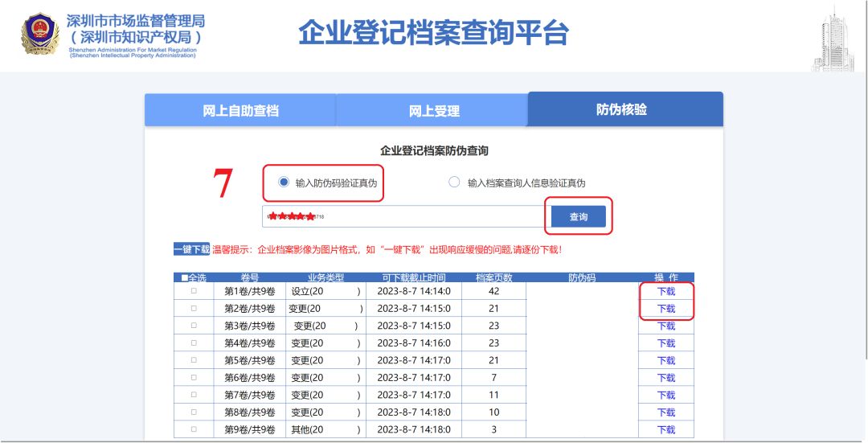The image size is (868, 443).
Task: Check the box for 第5卷/共9卷
Action: [x=194, y=360]
